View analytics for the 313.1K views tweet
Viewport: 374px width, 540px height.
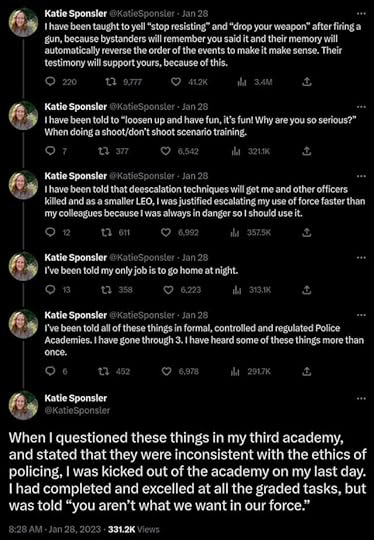[x=237, y=290]
